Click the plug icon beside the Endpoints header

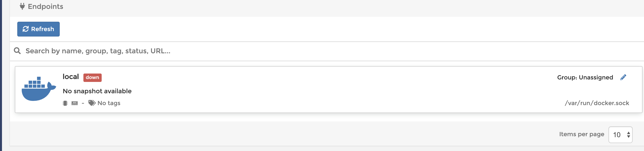click(x=22, y=6)
